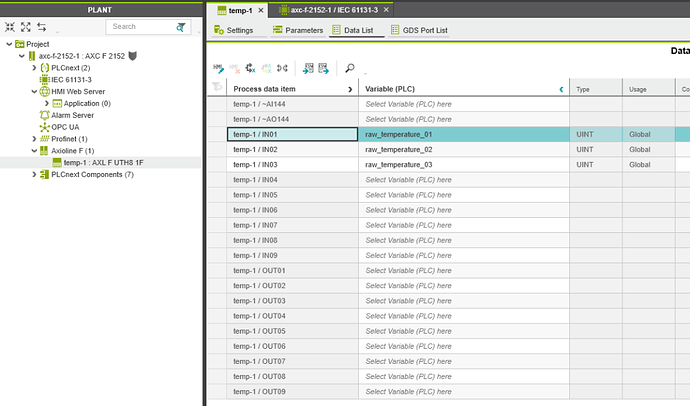Expand the PLCnext Components (7) node

coord(33,174)
